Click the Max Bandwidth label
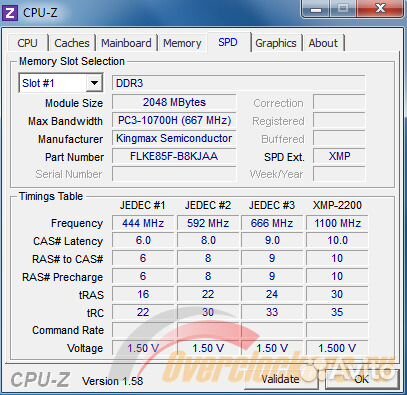This screenshot has height=395, width=407. pos(65,121)
